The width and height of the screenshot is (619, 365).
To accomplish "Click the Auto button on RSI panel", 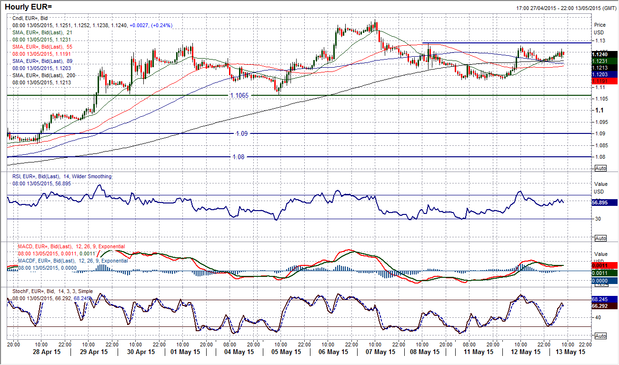I will (600, 238).
